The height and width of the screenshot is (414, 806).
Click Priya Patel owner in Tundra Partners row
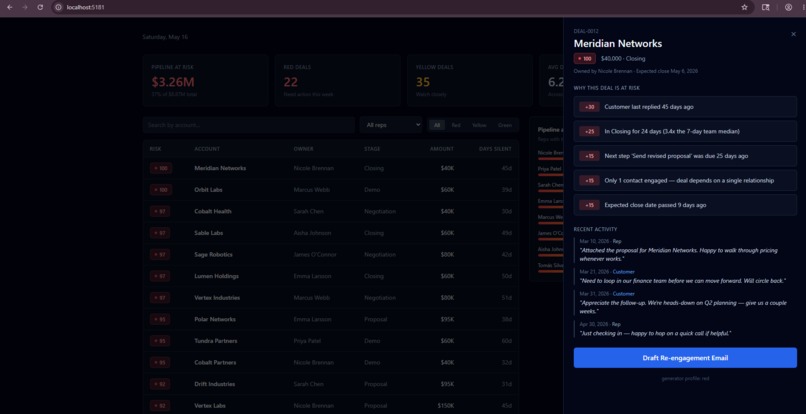tap(308, 341)
